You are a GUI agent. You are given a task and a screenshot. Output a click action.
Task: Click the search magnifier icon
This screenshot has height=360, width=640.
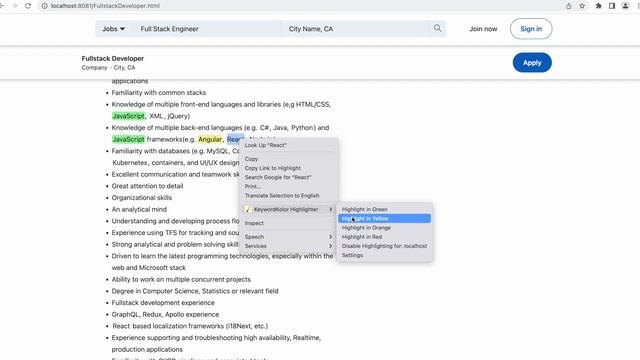[x=437, y=28]
